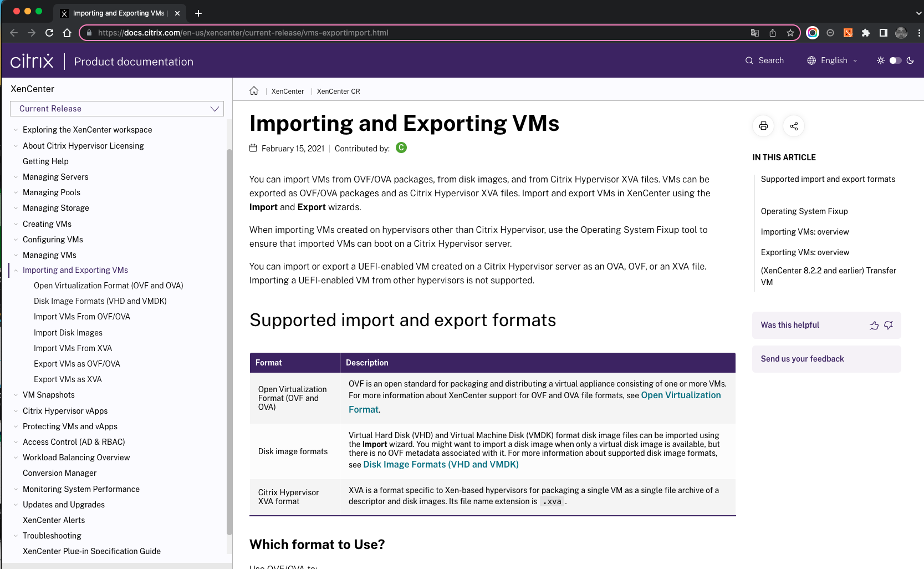The width and height of the screenshot is (924, 569).
Task: Click the search magnifier icon
Action: click(x=749, y=60)
